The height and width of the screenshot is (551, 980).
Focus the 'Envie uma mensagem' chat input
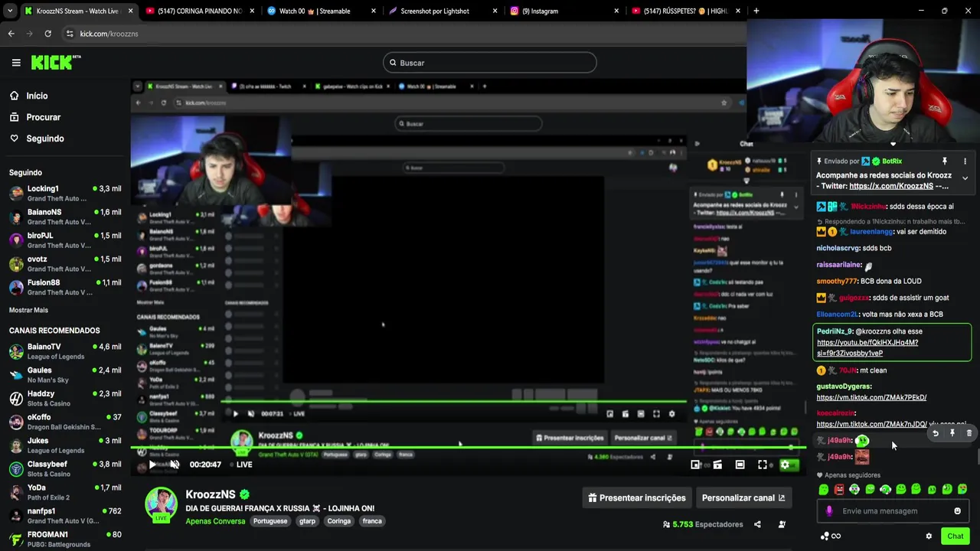(x=892, y=511)
